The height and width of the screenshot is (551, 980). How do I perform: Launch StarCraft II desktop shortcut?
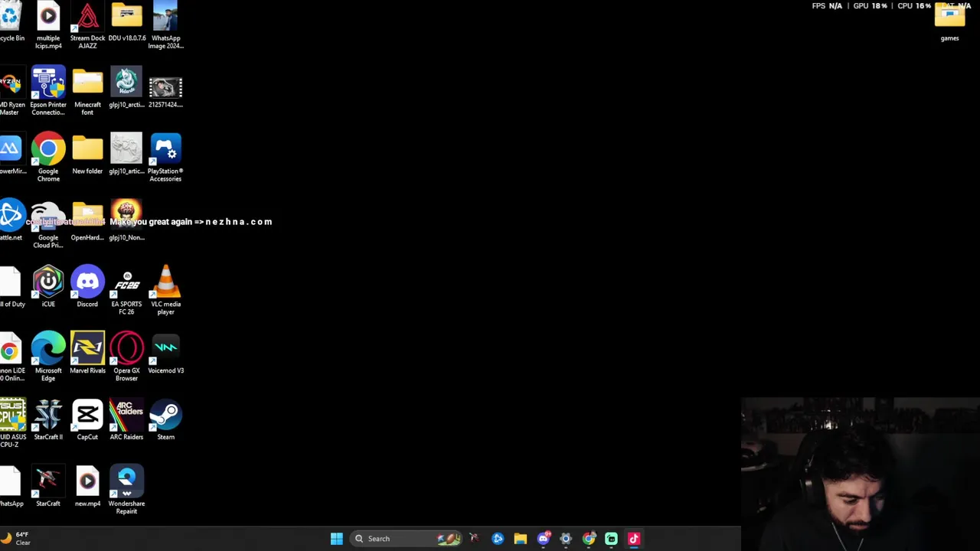coord(48,420)
